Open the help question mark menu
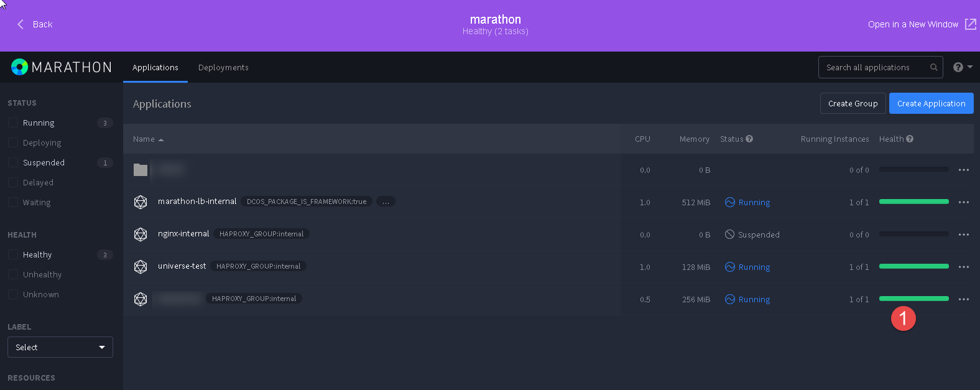The height and width of the screenshot is (390, 980). tap(963, 67)
